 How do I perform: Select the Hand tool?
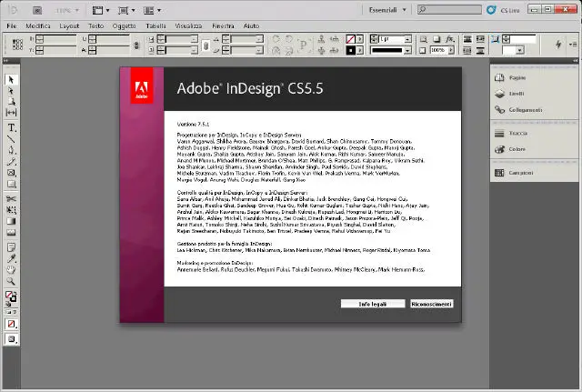coord(11,270)
